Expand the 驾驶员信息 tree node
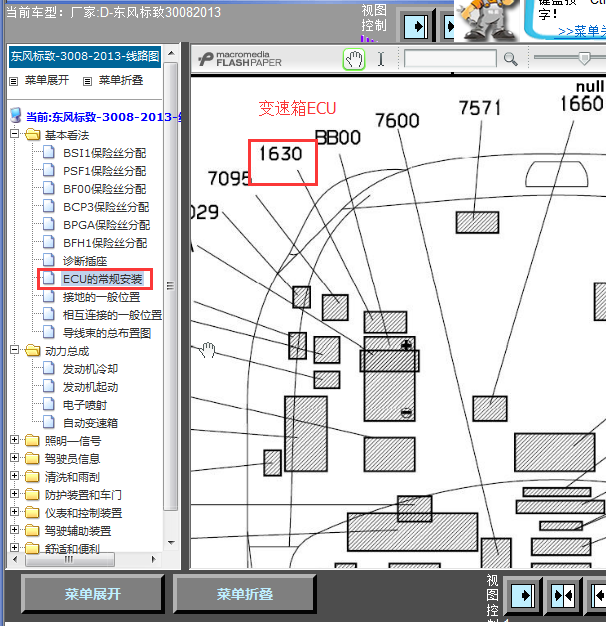The width and height of the screenshot is (606, 626). pyautogui.click(x=14, y=458)
